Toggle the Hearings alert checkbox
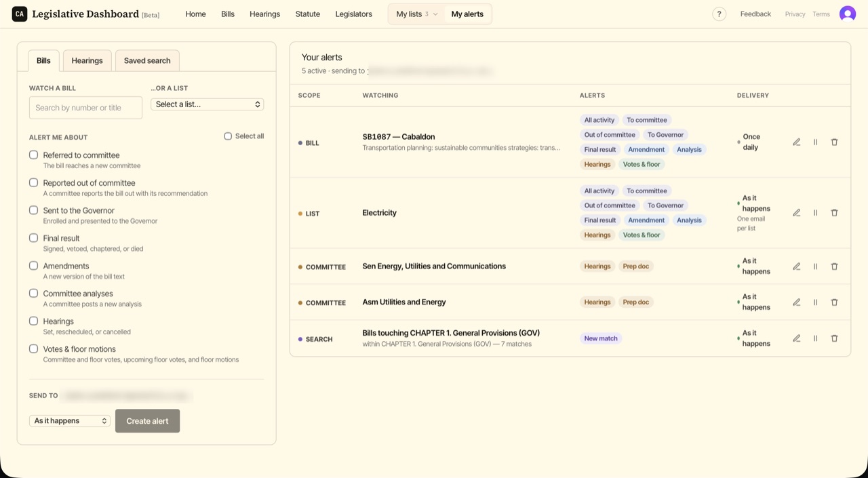 (33, 321)
